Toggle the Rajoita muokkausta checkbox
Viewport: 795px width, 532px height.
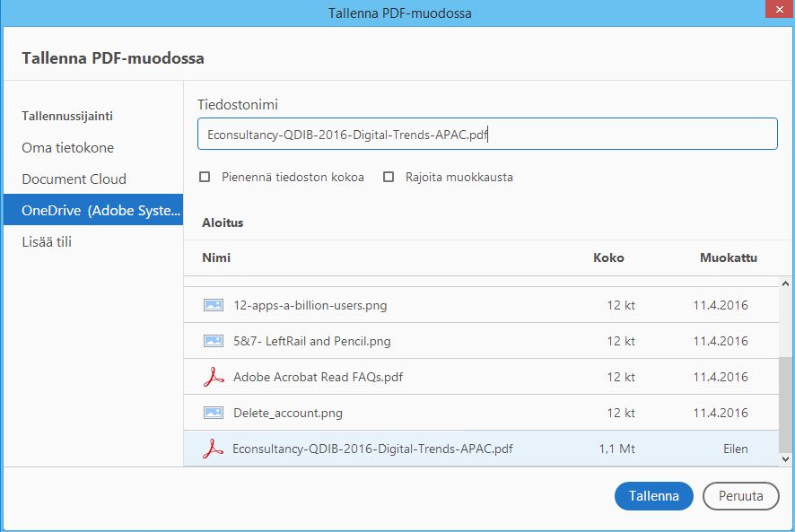[389, 177]
